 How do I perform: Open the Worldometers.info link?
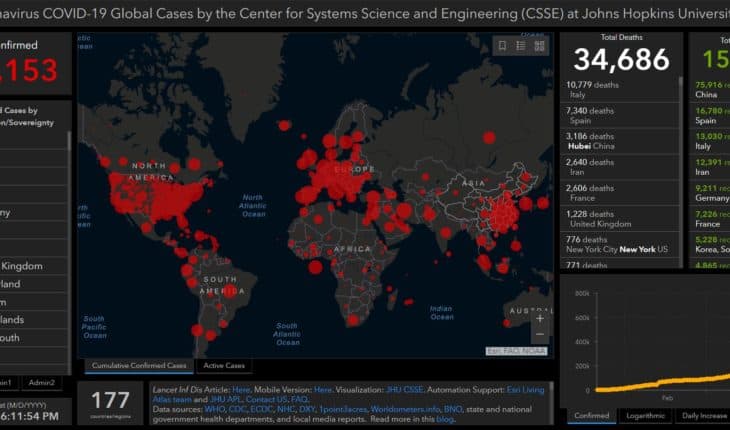[405, 410]
